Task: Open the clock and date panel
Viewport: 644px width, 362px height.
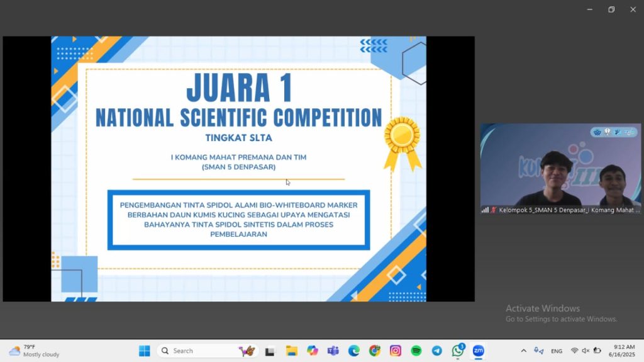Action: pos(624,351)
